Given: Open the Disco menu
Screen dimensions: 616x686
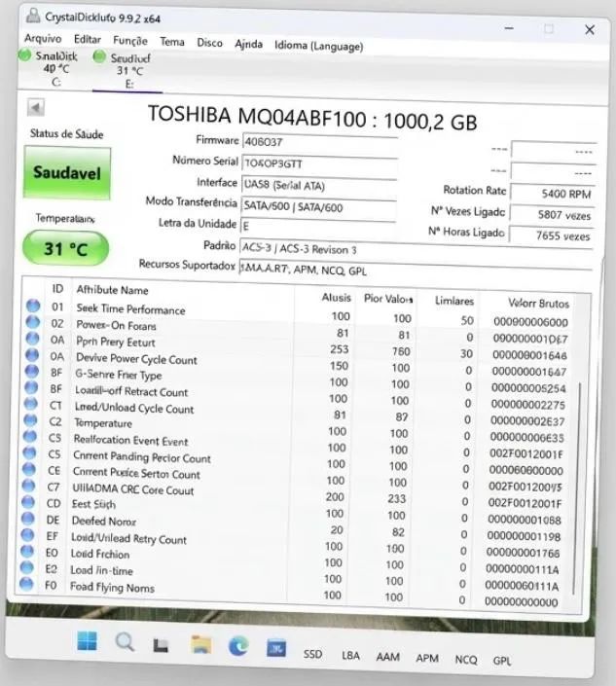Looking at the screenshot, I should coord(209,43).
